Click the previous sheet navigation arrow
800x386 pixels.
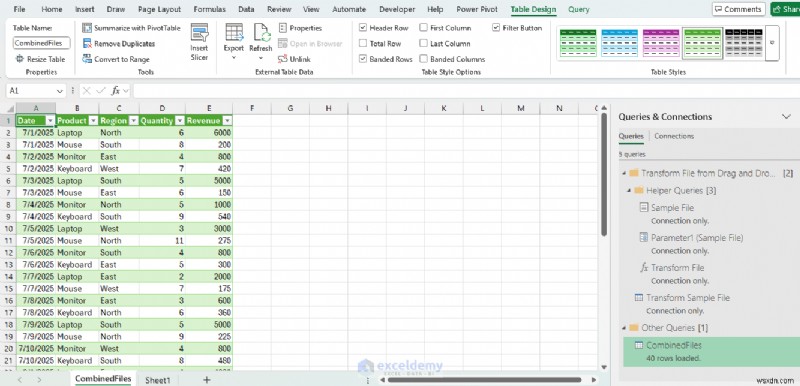(20, 380)
